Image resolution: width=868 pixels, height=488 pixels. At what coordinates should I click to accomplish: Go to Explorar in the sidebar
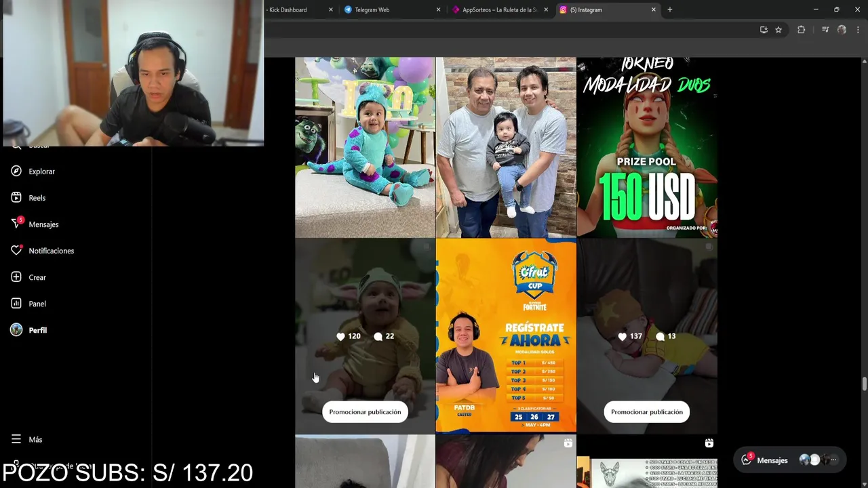(41, 171)
